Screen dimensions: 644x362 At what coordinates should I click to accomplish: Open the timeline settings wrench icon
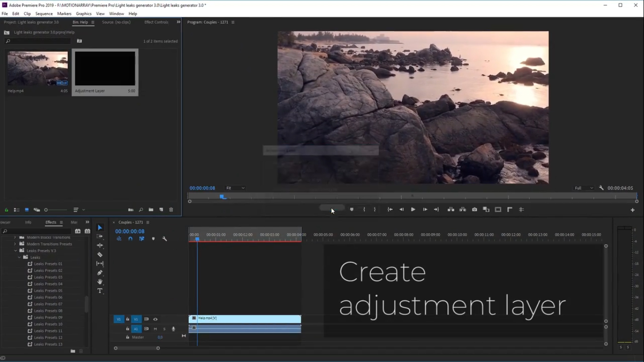[165, 239]
